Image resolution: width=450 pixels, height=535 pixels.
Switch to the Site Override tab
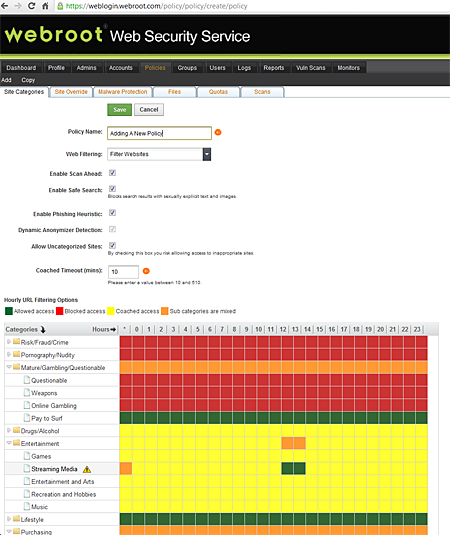click(x=71, y=92)
